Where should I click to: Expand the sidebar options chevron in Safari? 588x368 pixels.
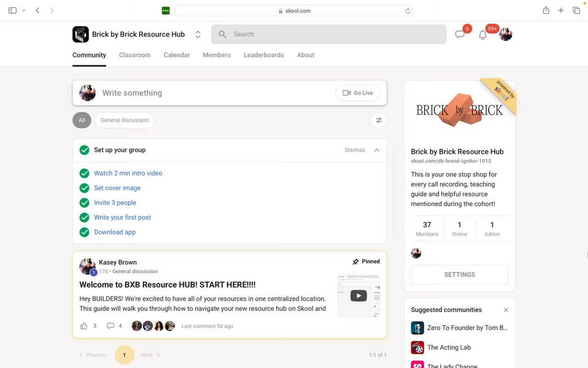pyautogui.click(x=23, y=11)
